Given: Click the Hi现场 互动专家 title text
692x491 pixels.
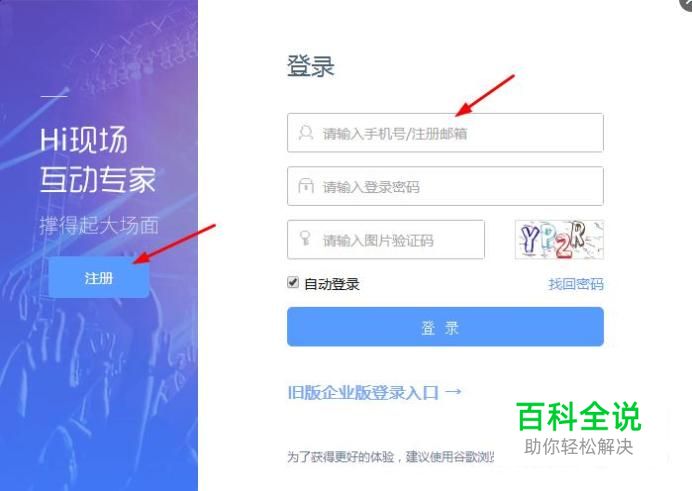Looking at the screenshot, I should click(98, 160).
